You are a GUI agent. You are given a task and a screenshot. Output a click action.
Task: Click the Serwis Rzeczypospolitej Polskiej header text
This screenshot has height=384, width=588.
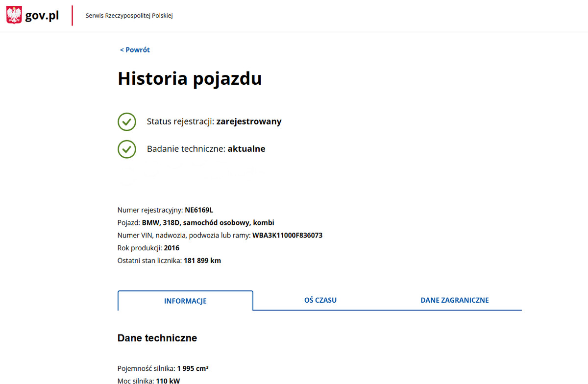point(129,16)
